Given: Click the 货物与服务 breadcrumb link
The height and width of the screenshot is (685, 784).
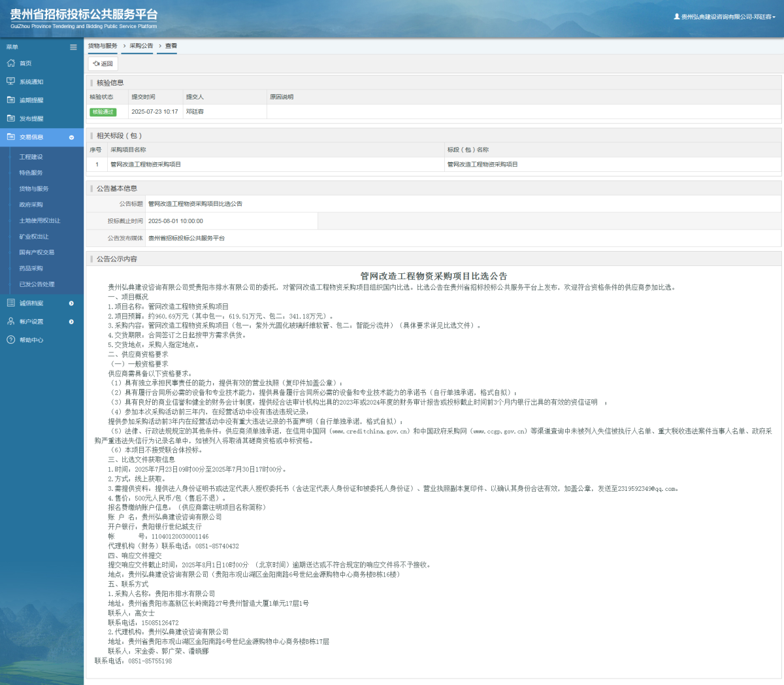Looking at the screenshot, I should [103, 46].
